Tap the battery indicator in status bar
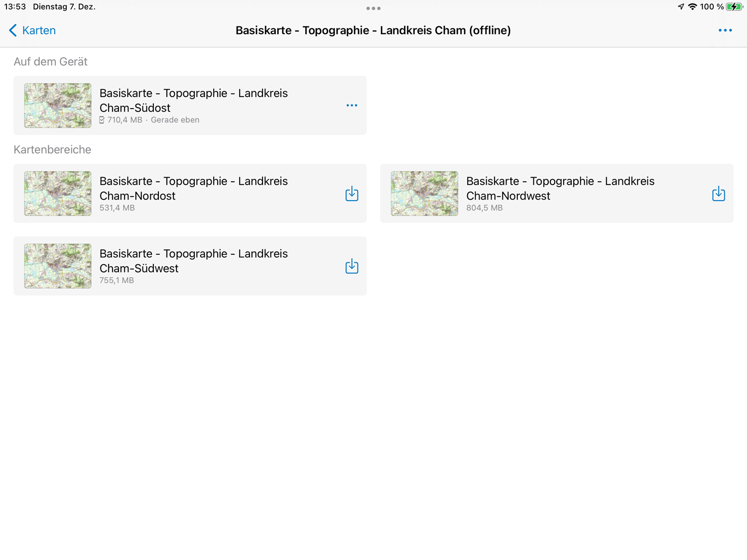Screen dimensions: 747x560 coord(734,7)
